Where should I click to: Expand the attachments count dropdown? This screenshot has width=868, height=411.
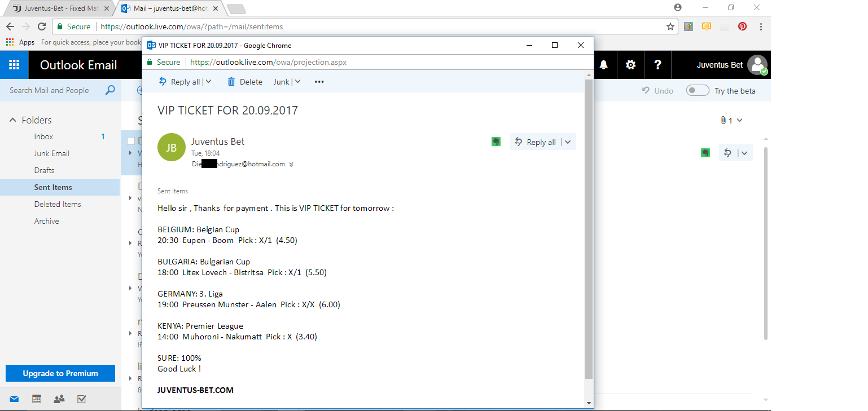click(740, 120)
